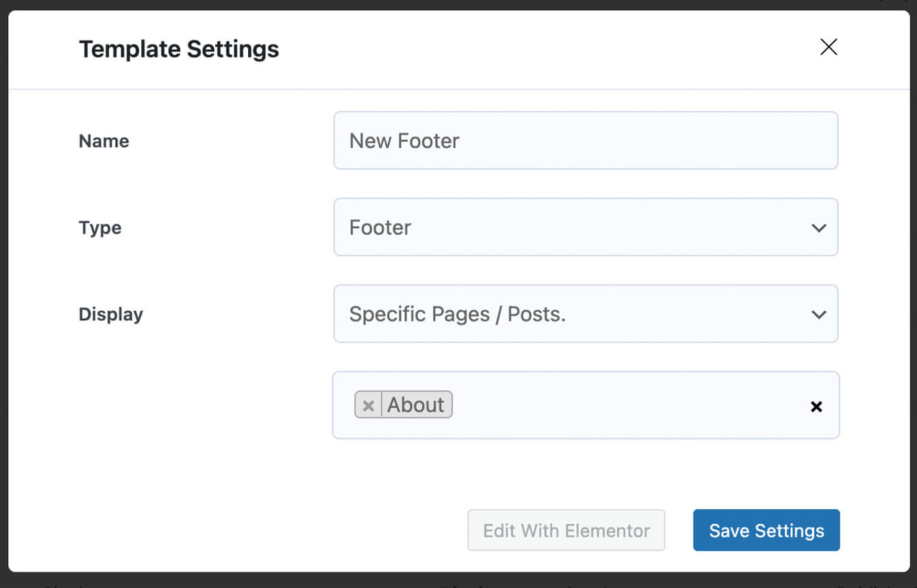The width and height of the screenshot is (917, 588).
Task: Click inside the Name input field
Action: pos(617,140)
